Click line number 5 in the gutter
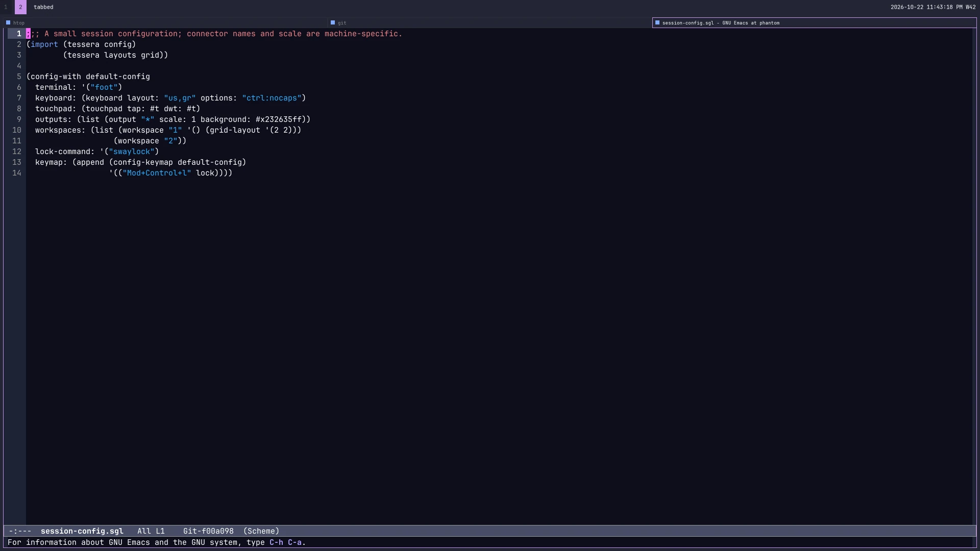This screenshot has width=980, height=551. (x=19, y=77)
